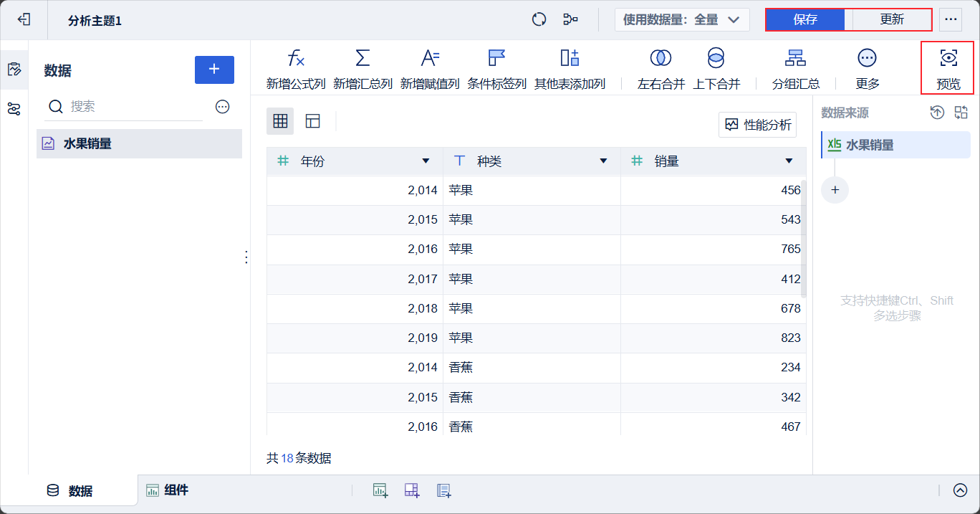Select the 数据 bottom tab
The image size is (980, 514).
click(70, 491)
